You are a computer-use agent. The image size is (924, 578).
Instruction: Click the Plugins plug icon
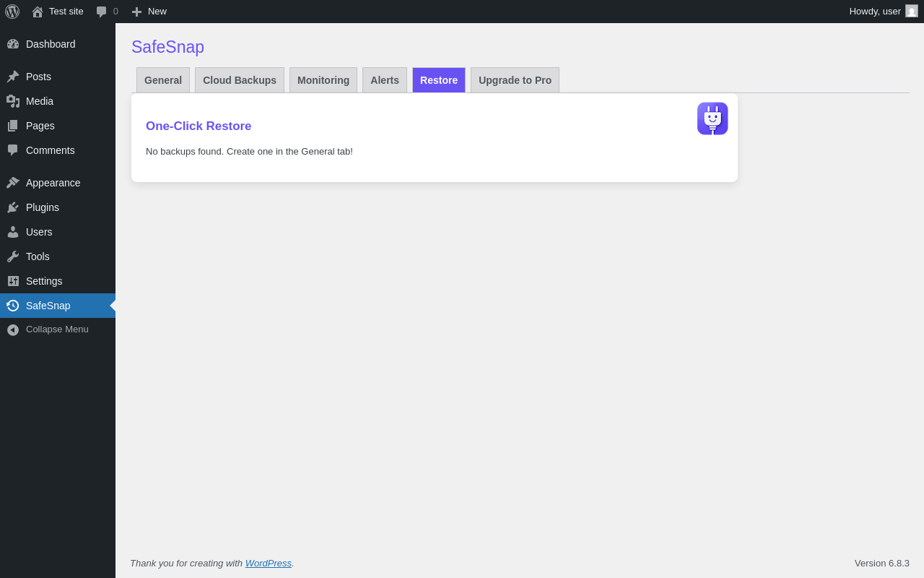[x=13, y=207]
